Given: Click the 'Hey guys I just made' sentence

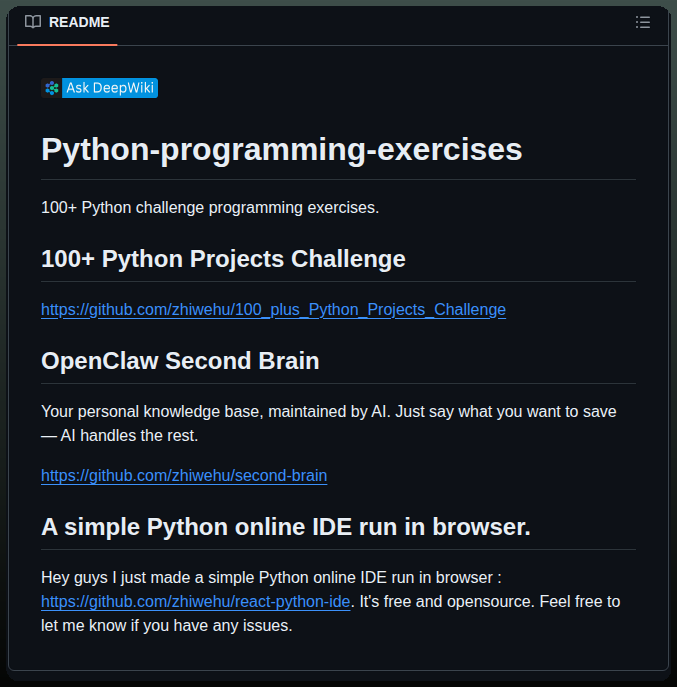Looking at the screenshot, I should (271, 577).
